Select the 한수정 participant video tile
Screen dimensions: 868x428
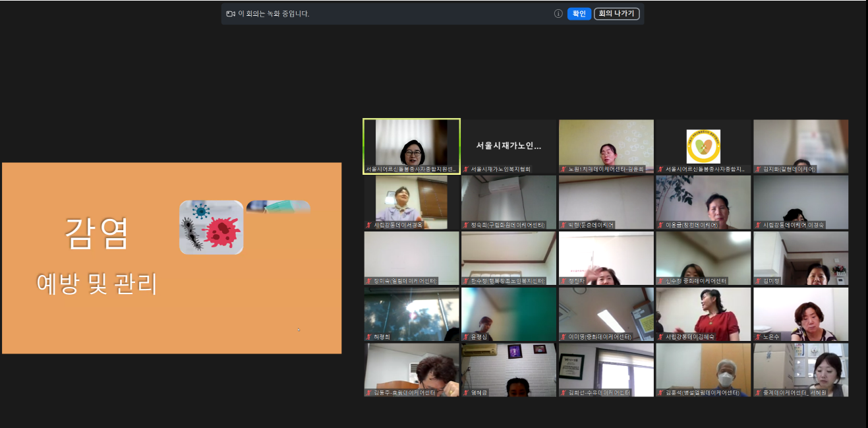coord(508,258)
